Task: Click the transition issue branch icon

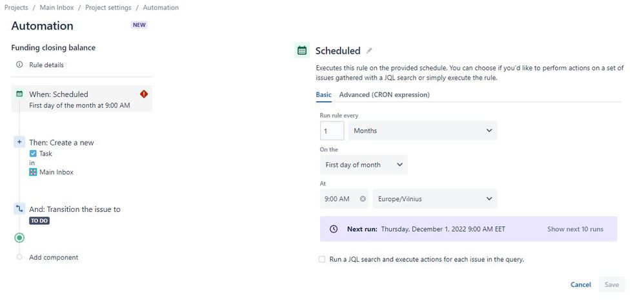Action: point(19,209)
